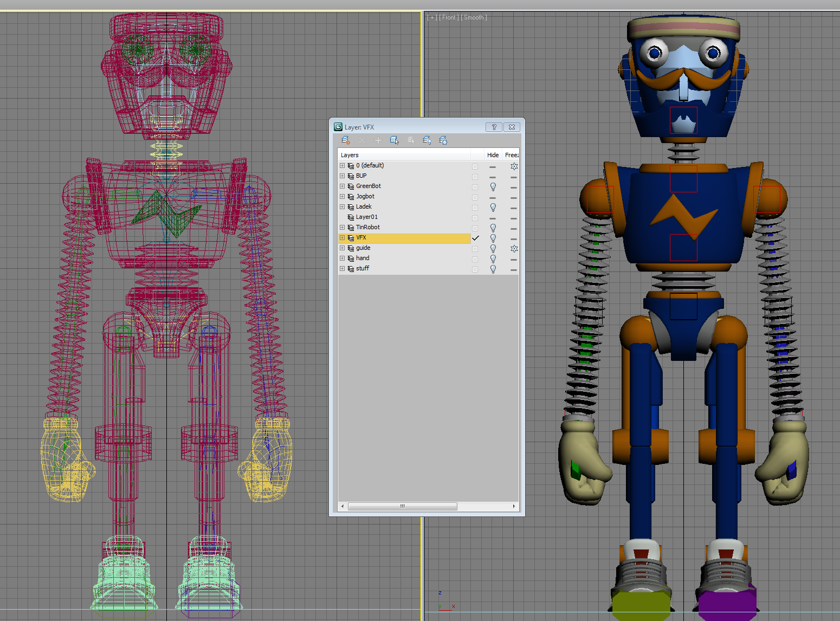Image resolution: width=840 pixels, height=621 pixels.
Task: Toggle Hide for the Jogbot layer
Action: 493,197
